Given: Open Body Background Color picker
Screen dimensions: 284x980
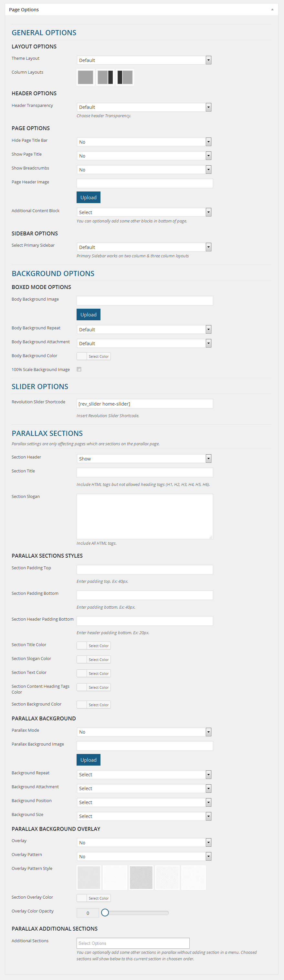Looking at the screenshot, I should 94,356.
